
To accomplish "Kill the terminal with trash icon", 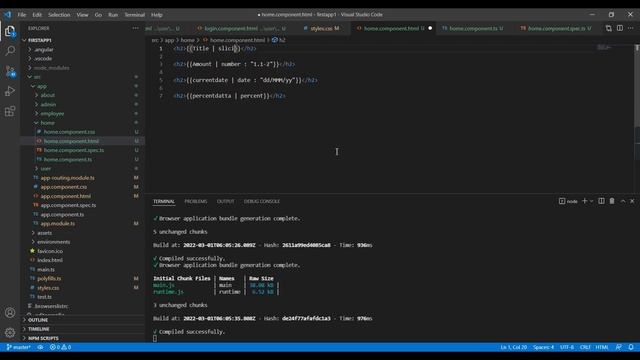I will (612, 201).
